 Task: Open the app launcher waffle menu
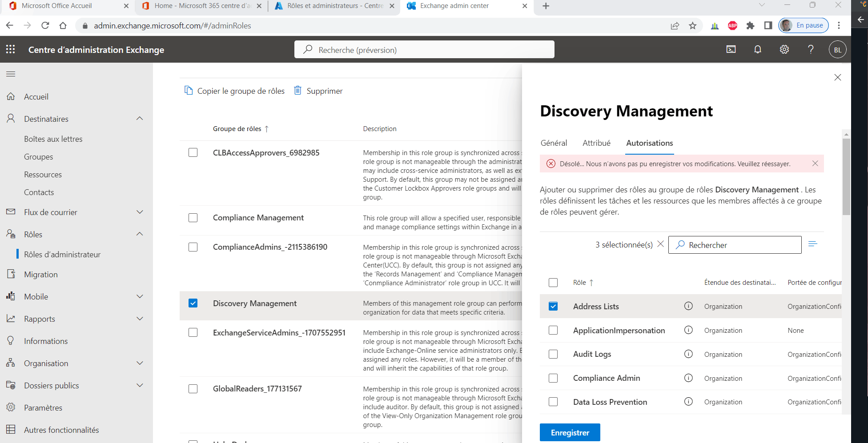tap(11, 49)
